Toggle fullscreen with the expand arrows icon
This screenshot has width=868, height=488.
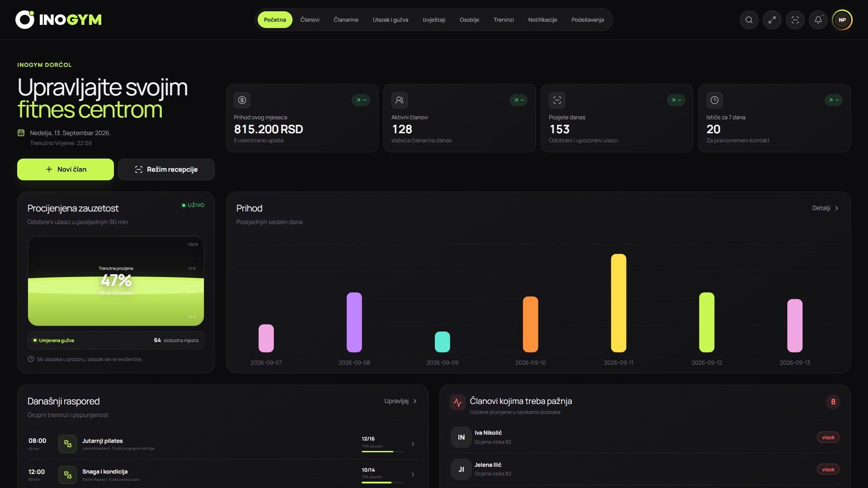(772, 20)
